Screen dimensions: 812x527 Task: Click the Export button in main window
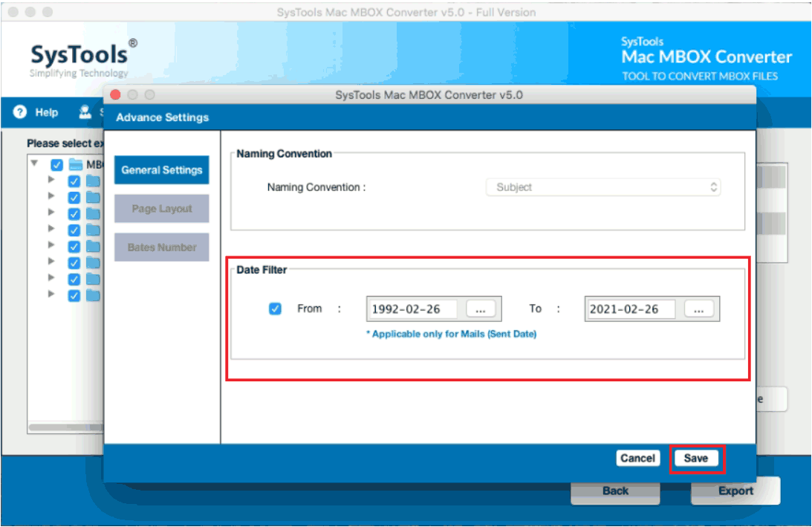tap(735, 491)
